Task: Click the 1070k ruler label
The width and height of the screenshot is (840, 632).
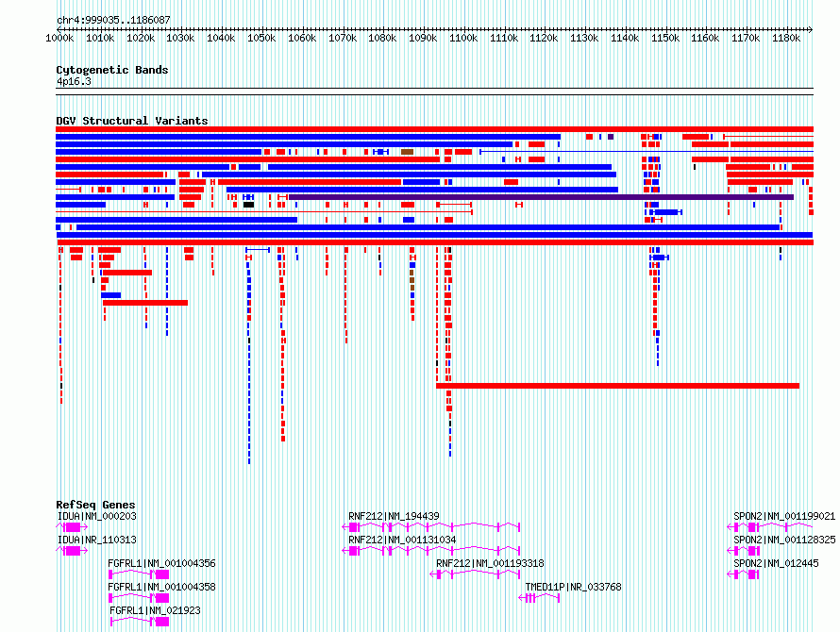Action: pos(343,39)
